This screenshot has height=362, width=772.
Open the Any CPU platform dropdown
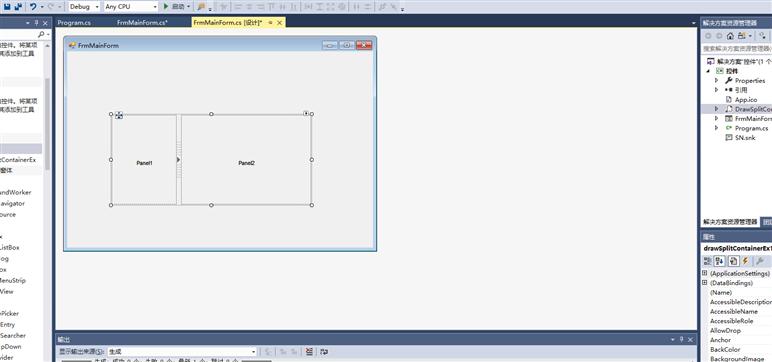(x=130, y=6)
